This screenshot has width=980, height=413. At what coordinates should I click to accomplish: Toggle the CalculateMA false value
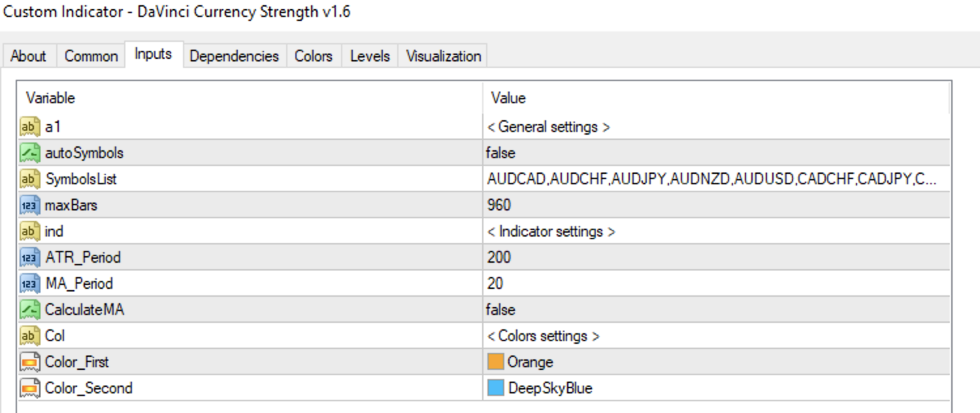(501, 310)
